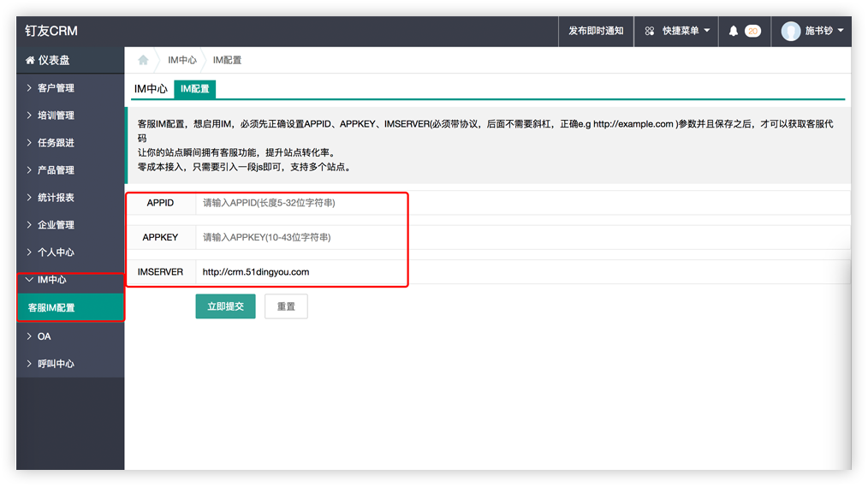
Task: Click the APPKEY field label
Action: [x=161, y=237]
